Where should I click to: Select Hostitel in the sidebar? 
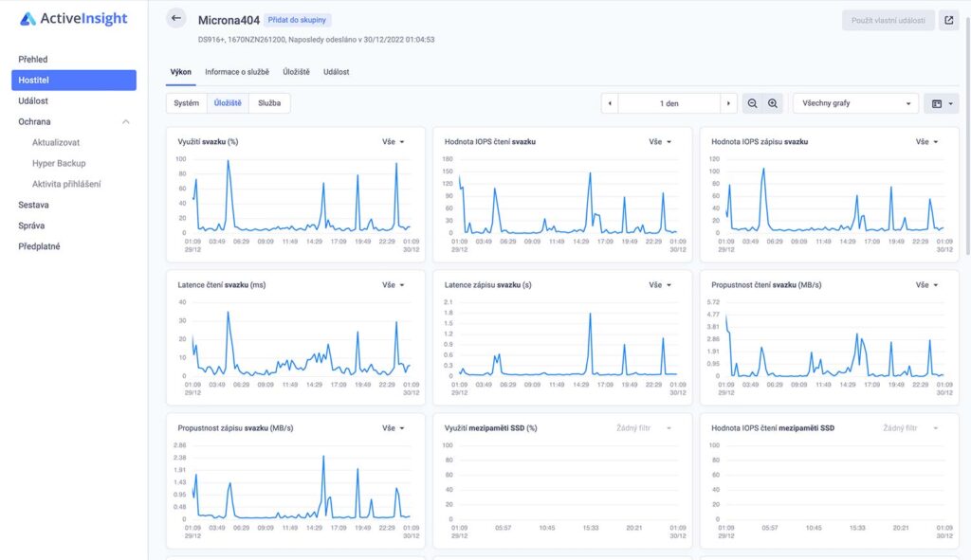tap(74, 80)
